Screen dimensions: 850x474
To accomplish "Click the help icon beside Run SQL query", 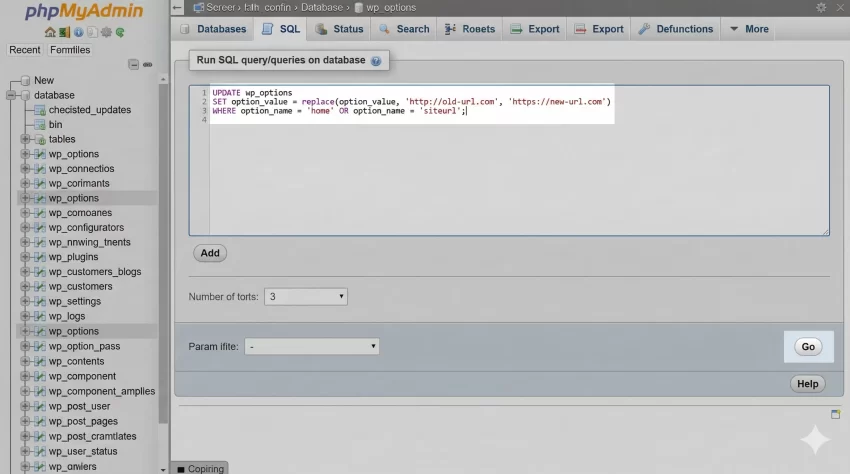I will click(376, 61).
